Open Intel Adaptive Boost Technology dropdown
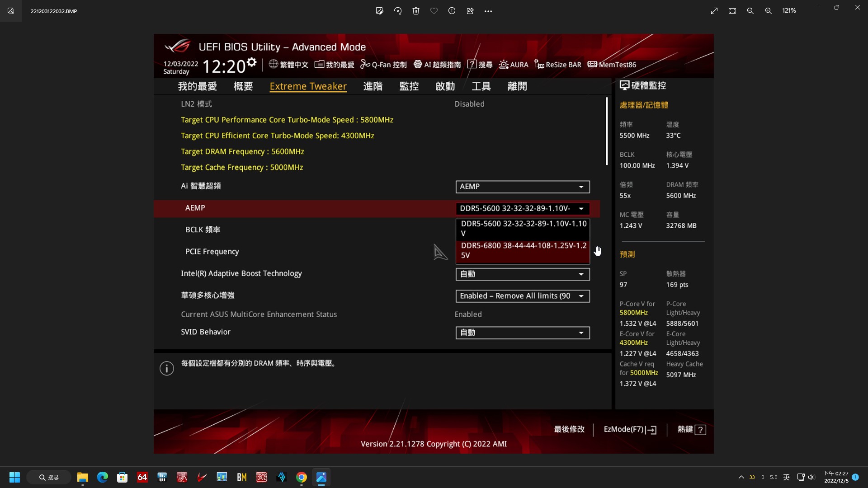 coord(523,274)
